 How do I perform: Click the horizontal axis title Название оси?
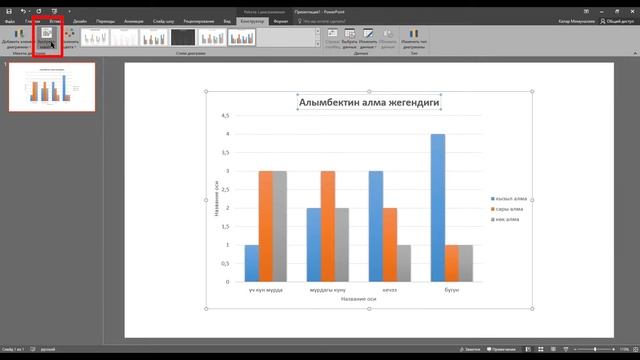(x=358, y=299)
